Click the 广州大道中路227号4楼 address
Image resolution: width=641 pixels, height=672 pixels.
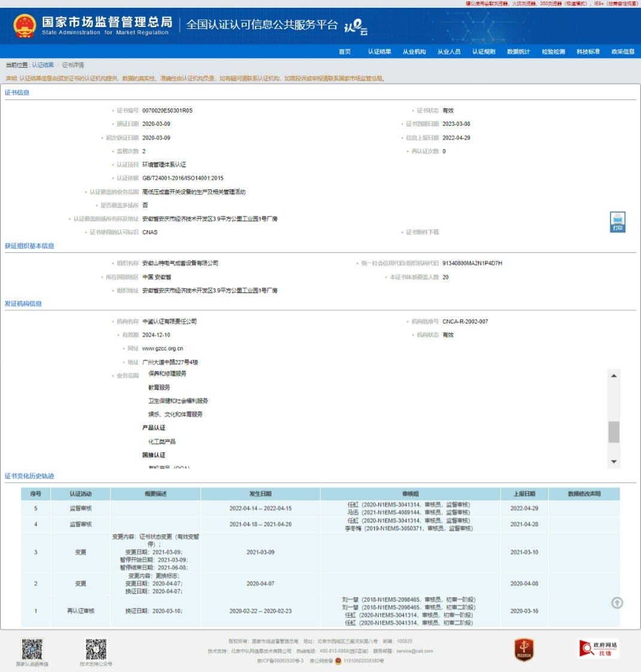tap(170, 362)
